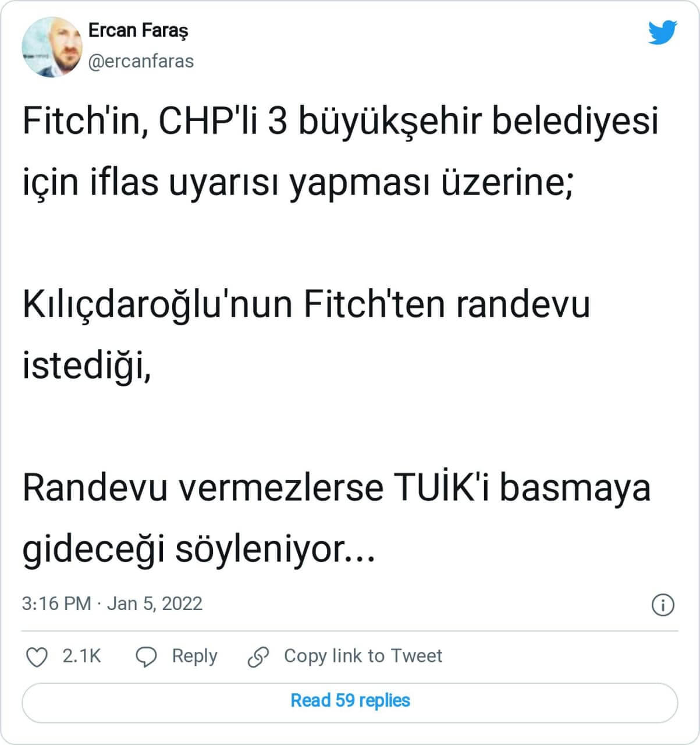Like the tweet with the heart icon
The height and width of the screenshot is (745, 700).
click(x=37, y=657)
